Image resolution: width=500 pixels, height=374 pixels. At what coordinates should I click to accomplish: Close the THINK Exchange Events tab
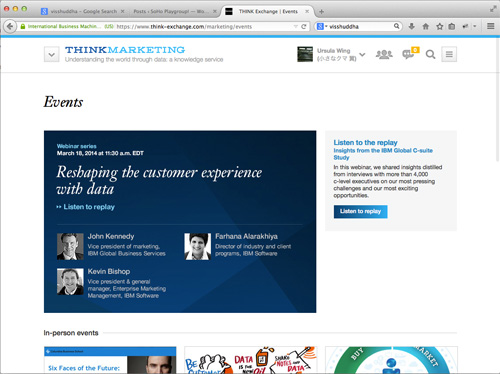(307, 11)
